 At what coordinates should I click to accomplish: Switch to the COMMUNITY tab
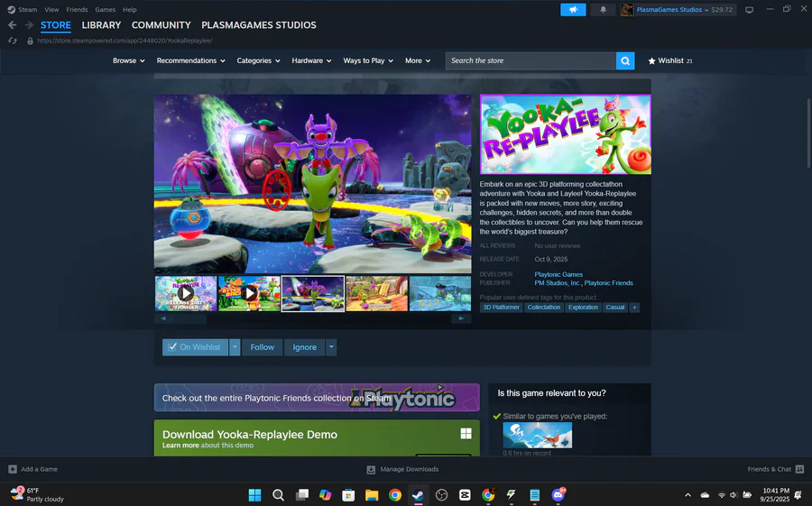[161, 25]
